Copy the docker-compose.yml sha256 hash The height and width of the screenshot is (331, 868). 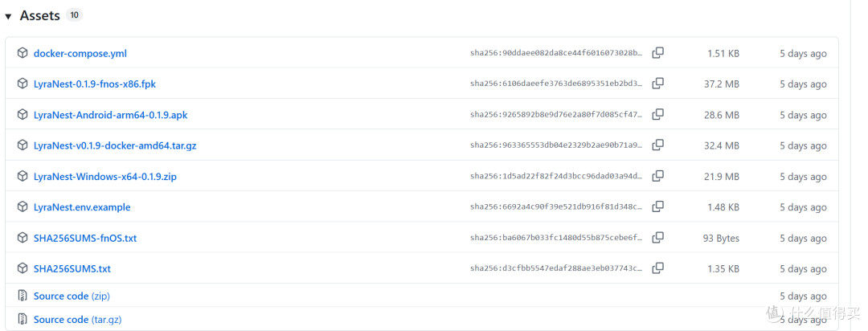click(x=657, y=53)
